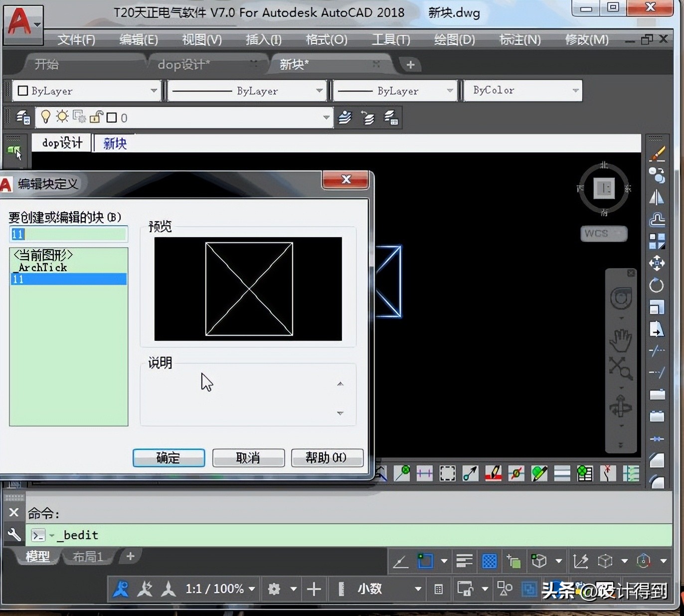
Task: Toggle grid display in status bar
Action: (x=489, y=561)
